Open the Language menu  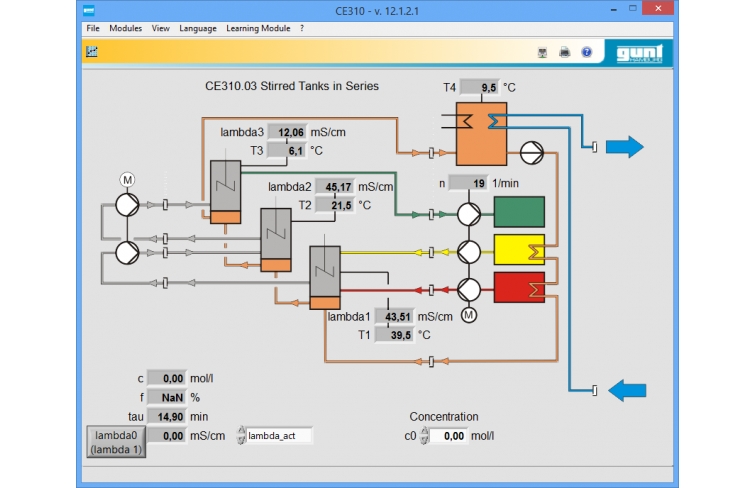pyautogui.click(x=198, y=28)
